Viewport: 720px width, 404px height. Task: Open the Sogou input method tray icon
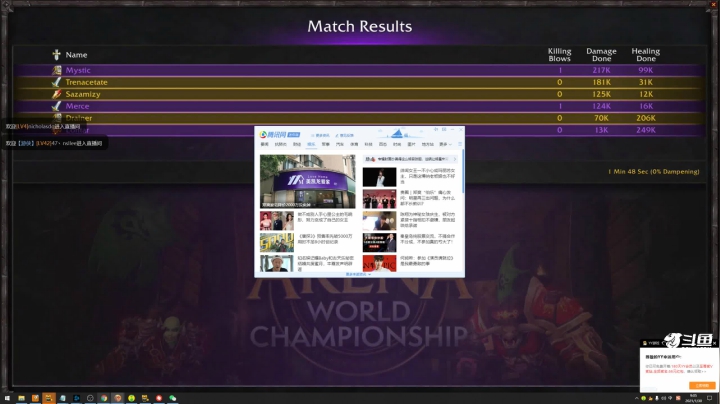pos(678,398)
